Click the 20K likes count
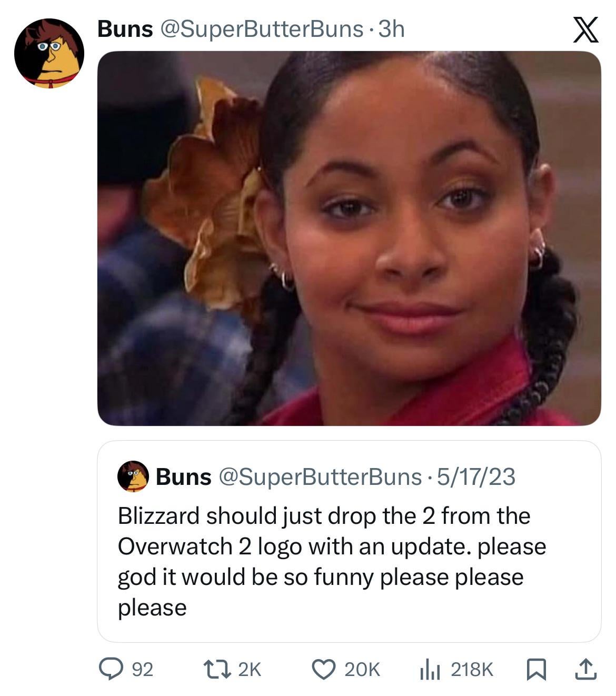 click(362, 670)
